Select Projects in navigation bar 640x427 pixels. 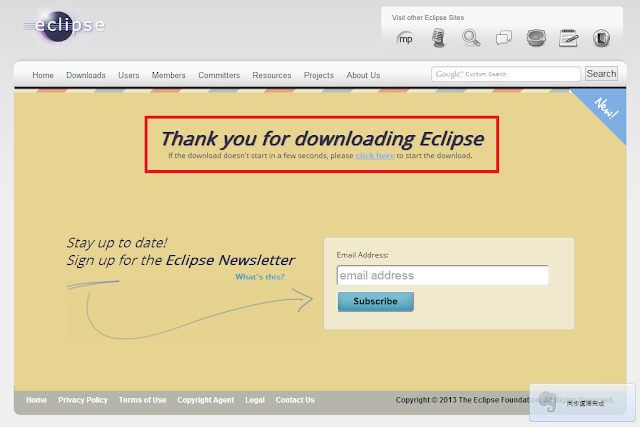[319, 75]
